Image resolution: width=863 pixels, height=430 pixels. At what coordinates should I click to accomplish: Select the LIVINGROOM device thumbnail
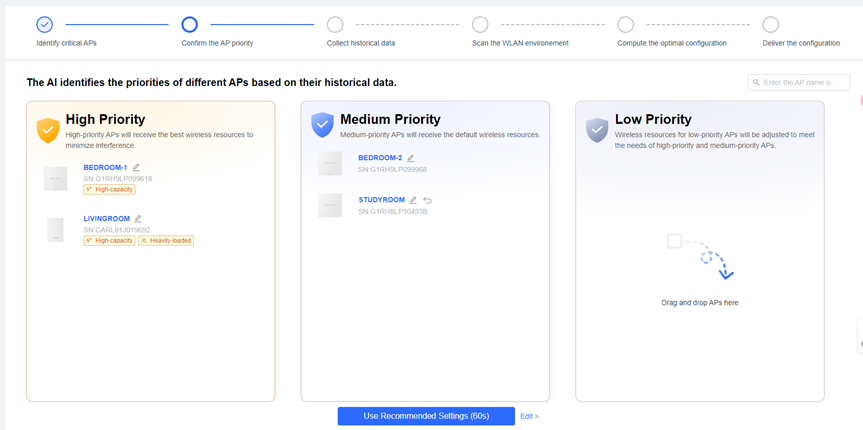pos(55,229)
